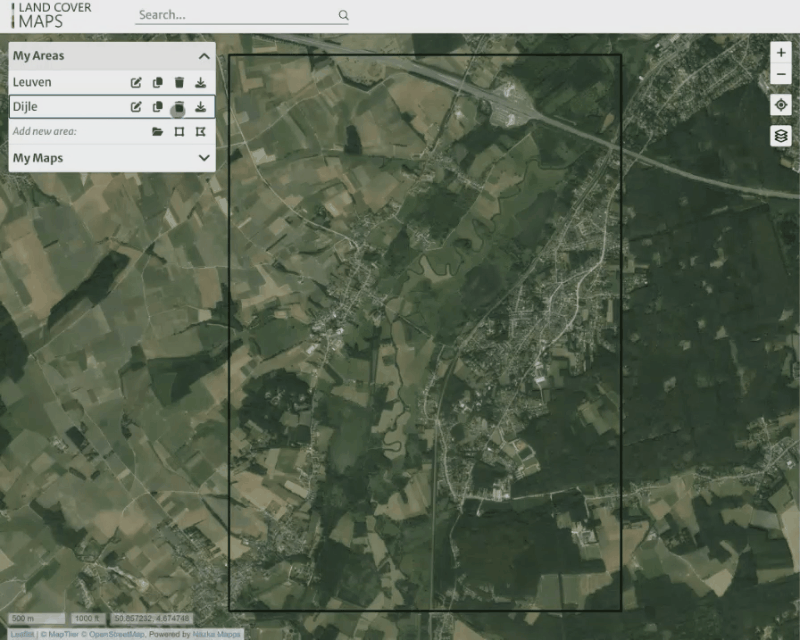The height and width of the screenshot is (640, 800).
Task: Download the Leuven area
Action: 200,83
